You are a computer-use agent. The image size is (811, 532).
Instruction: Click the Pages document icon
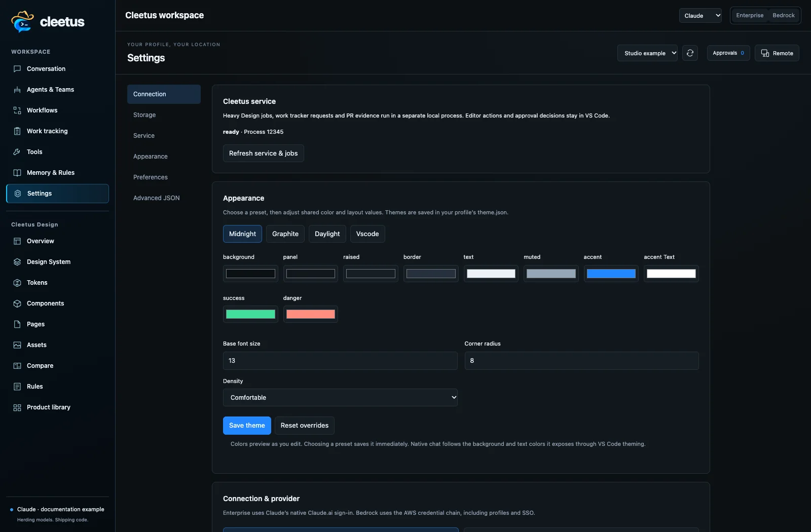tap(17, 324)
